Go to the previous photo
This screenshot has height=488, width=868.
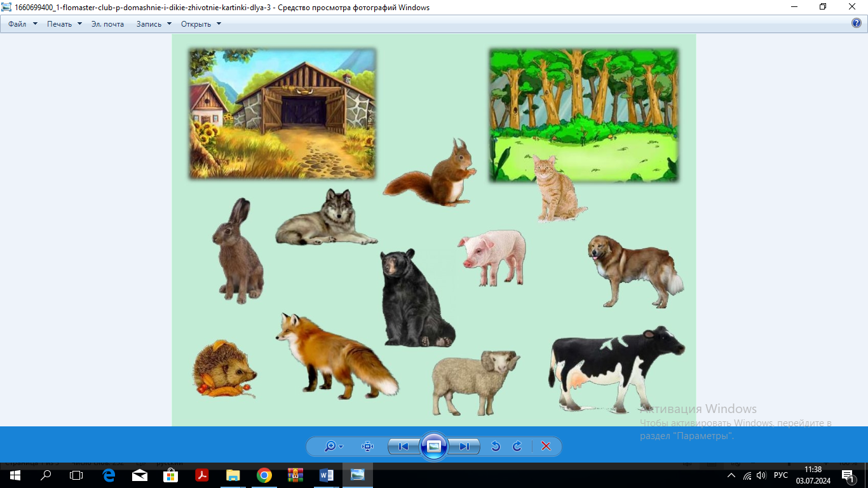click(403, 447)
